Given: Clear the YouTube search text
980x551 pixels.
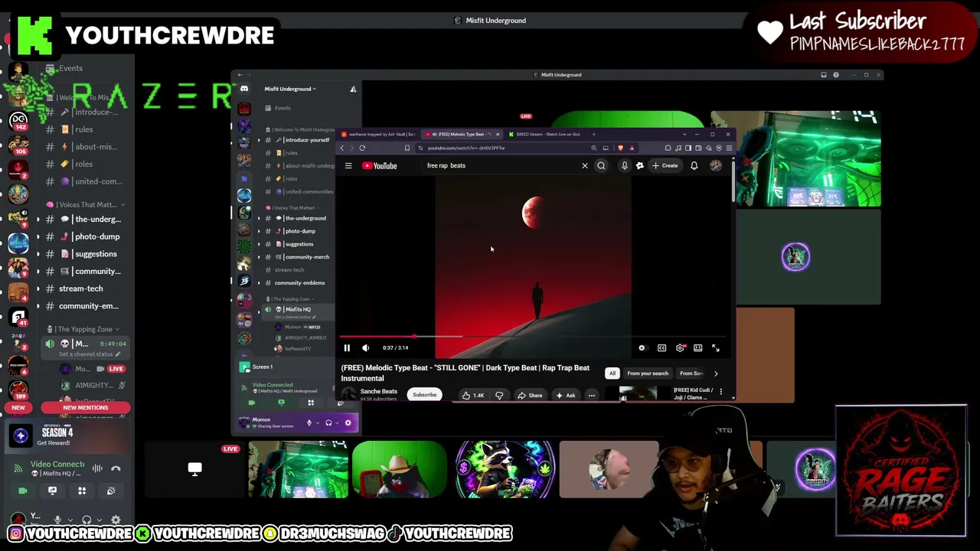Looking at the screenshot, I should (x=585, y=166).
